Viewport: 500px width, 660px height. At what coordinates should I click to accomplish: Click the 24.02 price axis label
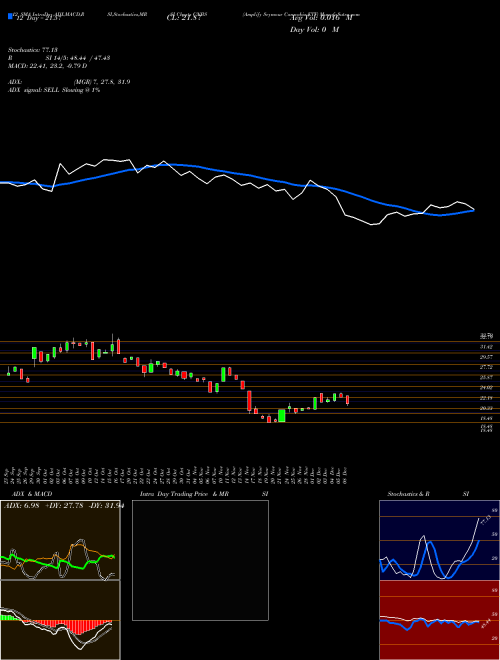coord(487,388)
